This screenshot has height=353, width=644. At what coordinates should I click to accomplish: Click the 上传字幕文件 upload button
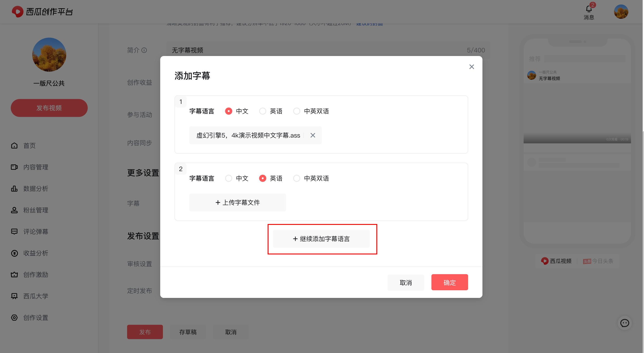pyautogui.click(x=237, y=202)
